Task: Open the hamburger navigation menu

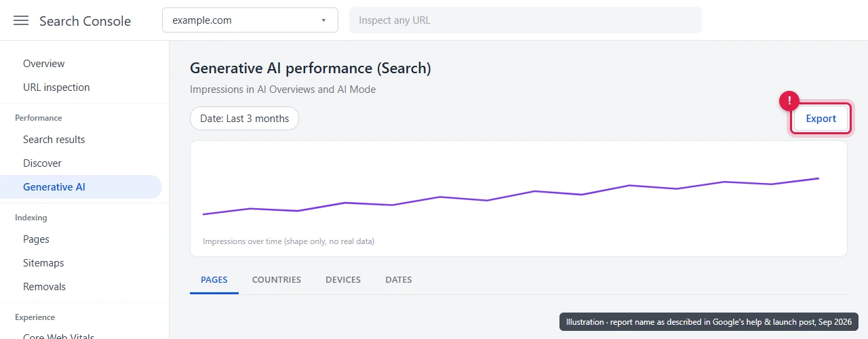Action: (21, 20)
